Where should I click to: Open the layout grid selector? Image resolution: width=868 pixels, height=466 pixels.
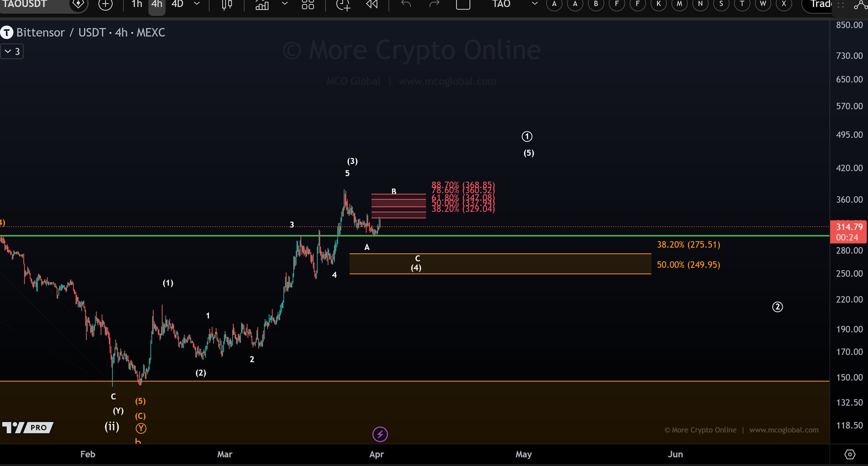point(308,5)
